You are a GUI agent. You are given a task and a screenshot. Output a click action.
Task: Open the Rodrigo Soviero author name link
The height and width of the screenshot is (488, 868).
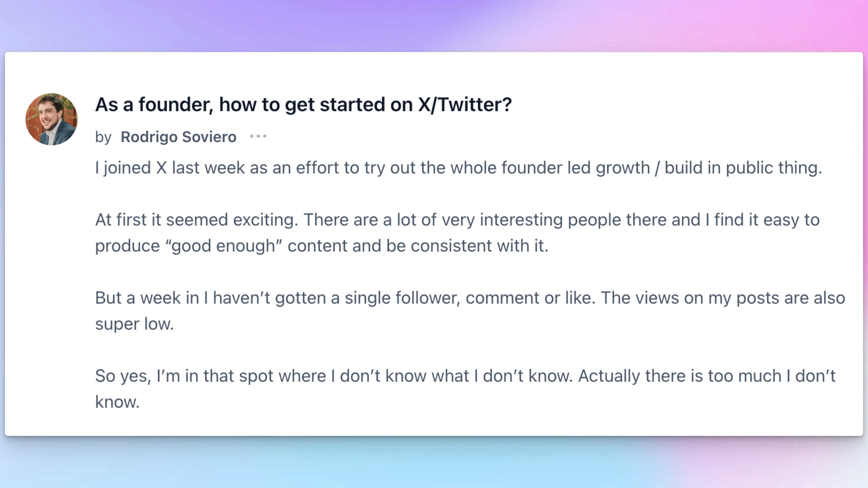click(x=178, y=137)
